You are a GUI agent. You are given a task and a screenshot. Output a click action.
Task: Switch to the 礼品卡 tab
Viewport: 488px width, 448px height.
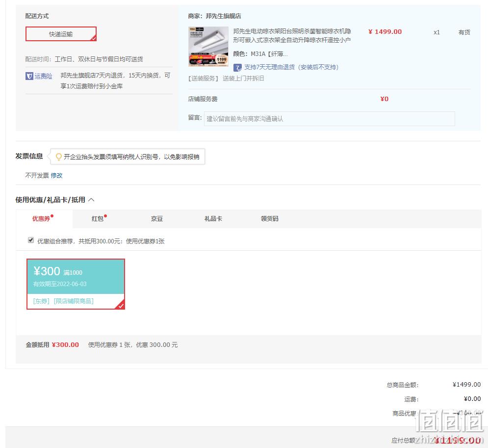click(213, 218)
